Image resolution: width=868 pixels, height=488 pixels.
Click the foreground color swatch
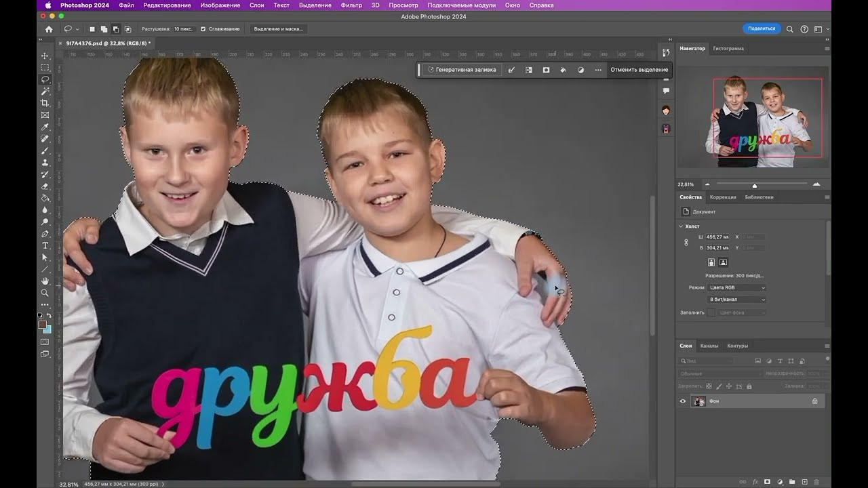[x=42, y=324]
